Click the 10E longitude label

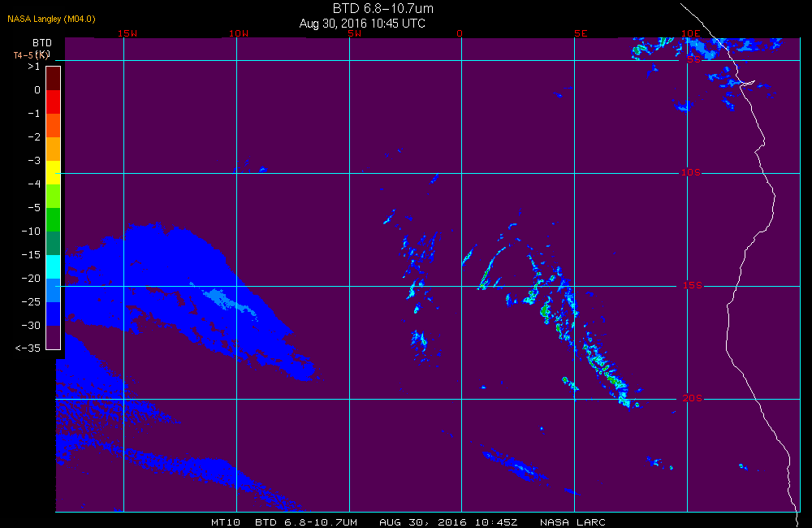click(691, 33)
